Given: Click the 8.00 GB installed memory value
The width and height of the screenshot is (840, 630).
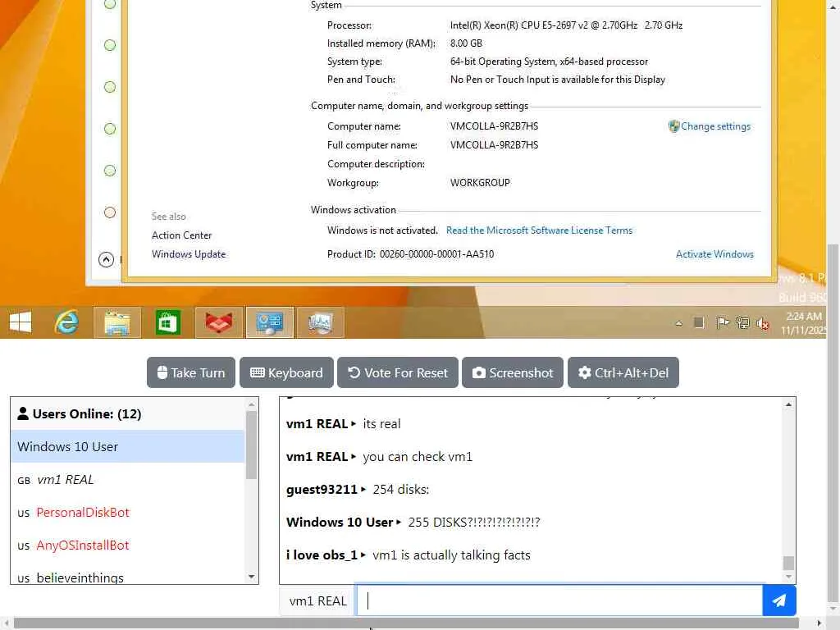Looking at the screenshot, I should 466,43.
